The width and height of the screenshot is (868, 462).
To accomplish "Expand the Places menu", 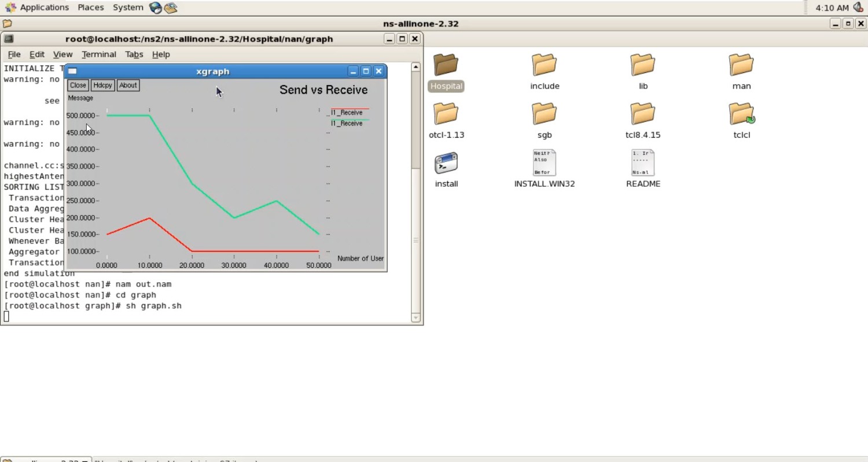I will 90,8.
